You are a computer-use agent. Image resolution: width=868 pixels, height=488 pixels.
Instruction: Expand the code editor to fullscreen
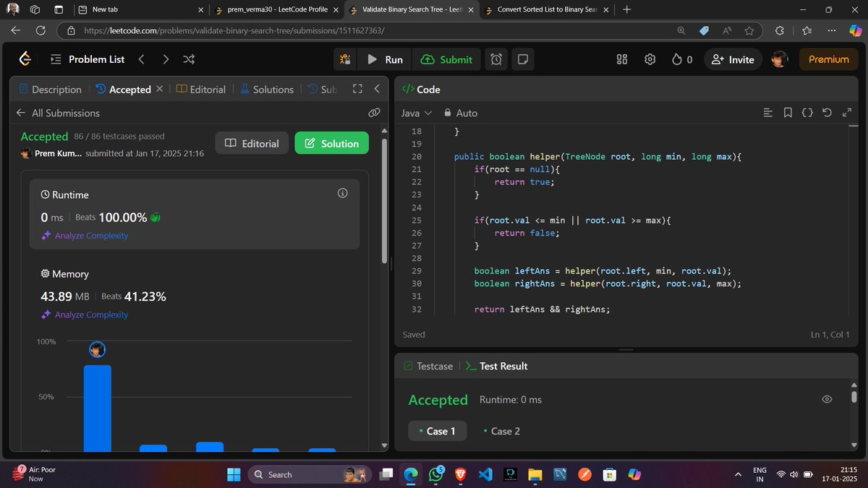(848, 113)
